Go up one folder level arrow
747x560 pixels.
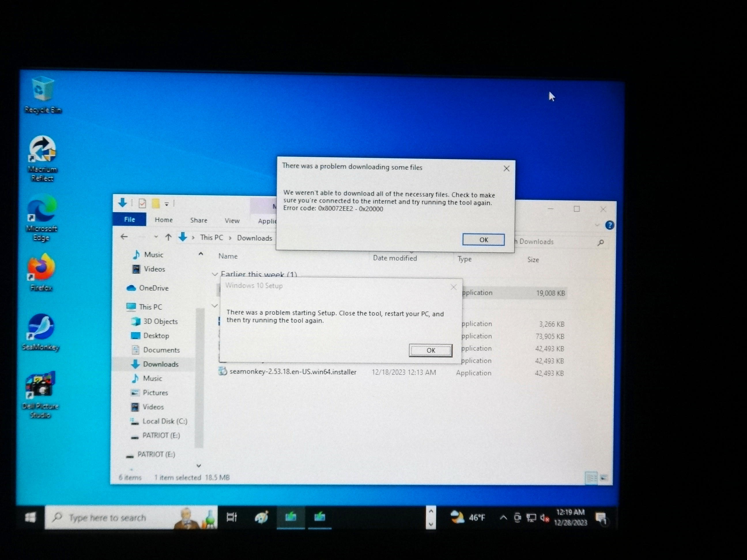click(x=168, y=237)
